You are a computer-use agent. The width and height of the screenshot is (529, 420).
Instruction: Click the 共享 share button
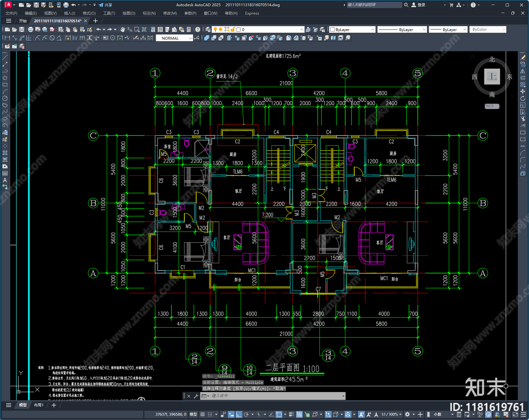[105, 5]
